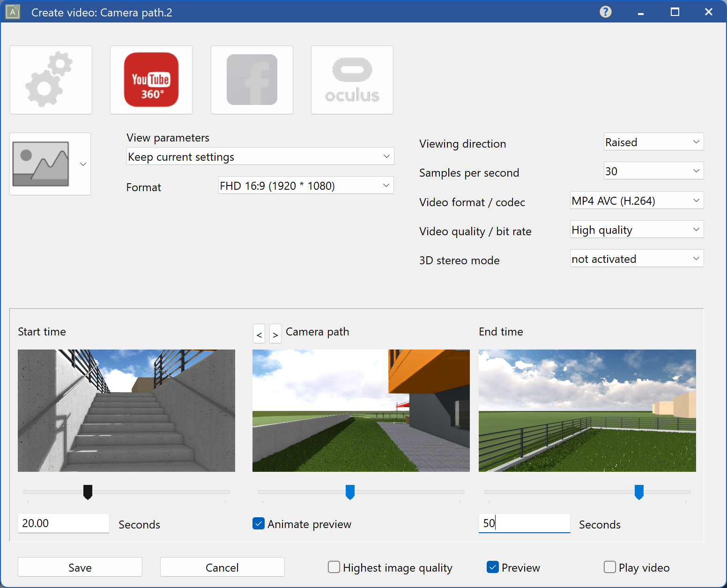Select the Oculus preset icon
Screen dimensions: 727x588
pyautogui.click(x=352, y=80)
